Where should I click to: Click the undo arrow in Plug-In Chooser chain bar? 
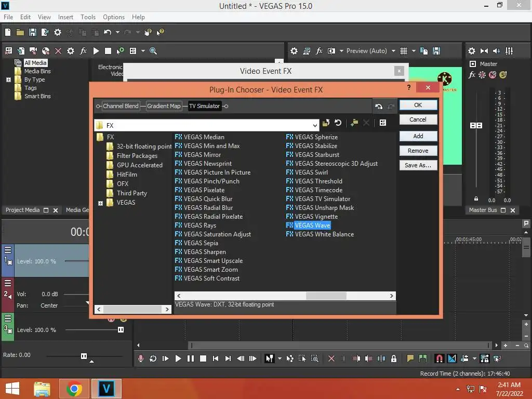pos(379,107)
